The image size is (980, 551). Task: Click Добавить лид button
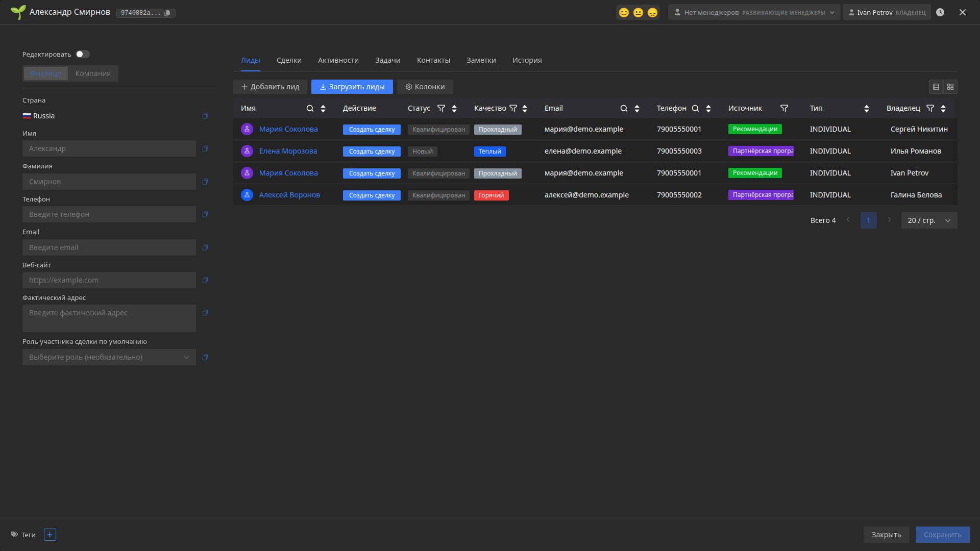(x=270, y=87)
